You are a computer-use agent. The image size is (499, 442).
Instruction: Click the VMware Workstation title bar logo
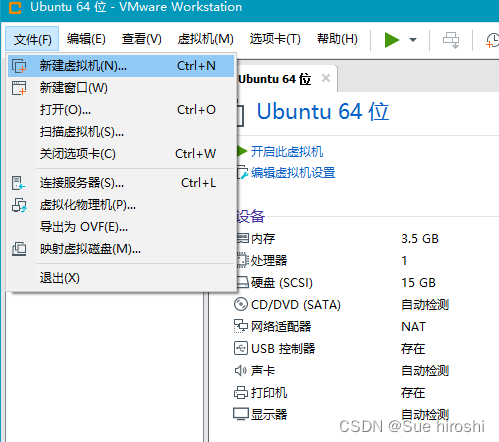coord(15,7)
